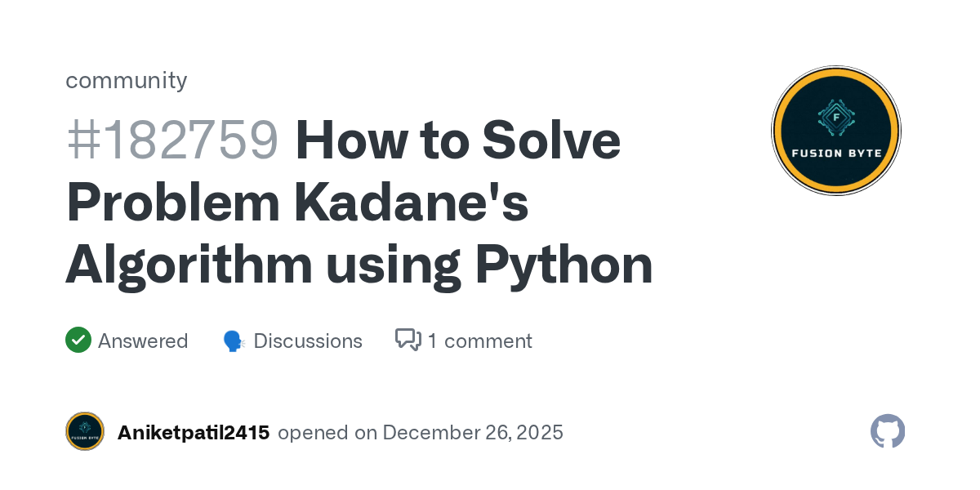Visit Aniketpatil2415's profile username
Screen dimensions: 980x490
[194, 433]
